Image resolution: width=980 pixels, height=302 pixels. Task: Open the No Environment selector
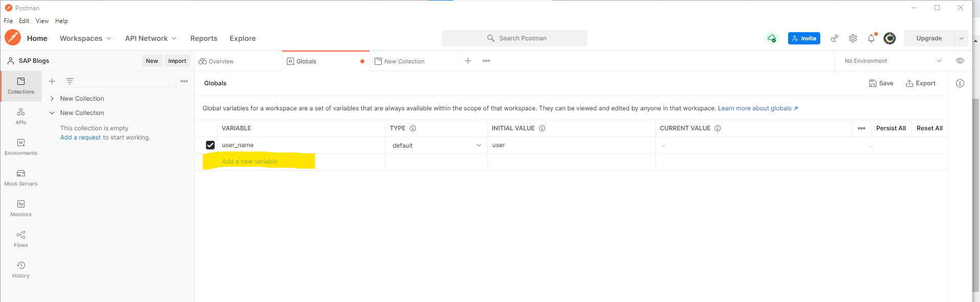[892, 61]
